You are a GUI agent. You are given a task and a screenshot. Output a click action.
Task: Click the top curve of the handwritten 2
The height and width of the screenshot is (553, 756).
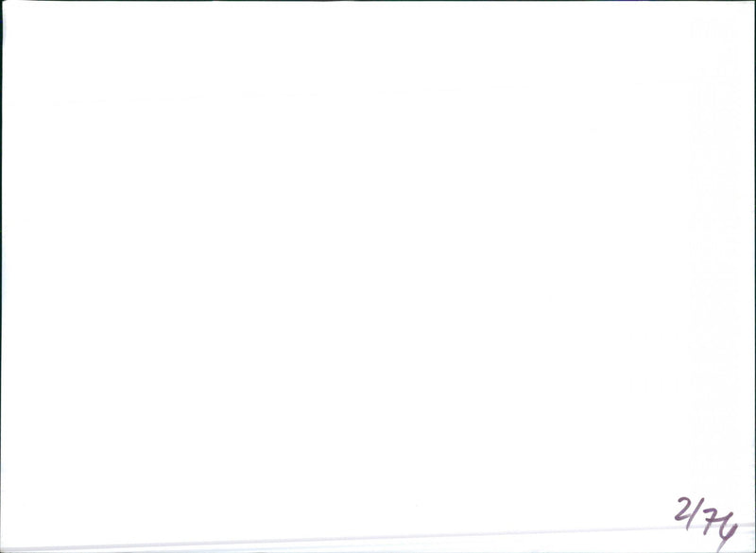click(682, 501)
